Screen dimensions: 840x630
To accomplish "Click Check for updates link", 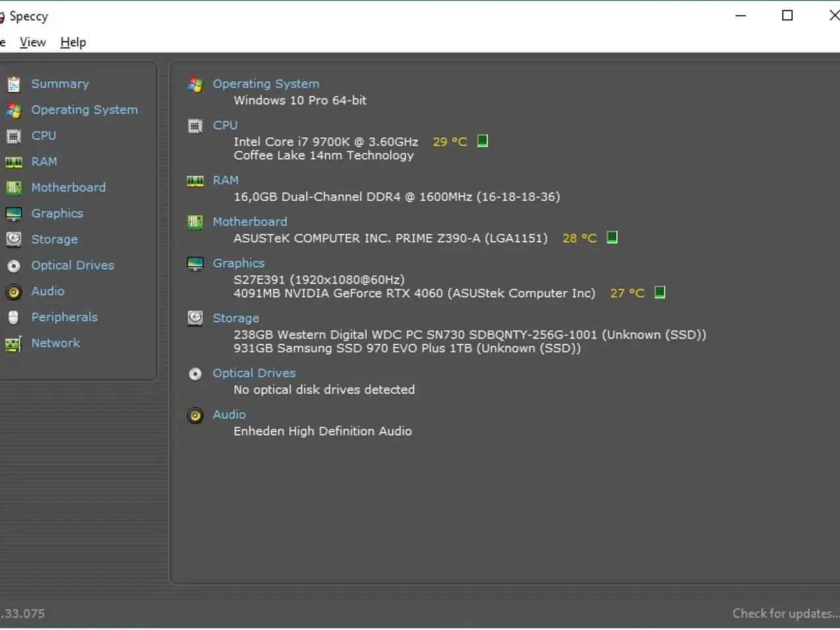I will click(786, 614).
